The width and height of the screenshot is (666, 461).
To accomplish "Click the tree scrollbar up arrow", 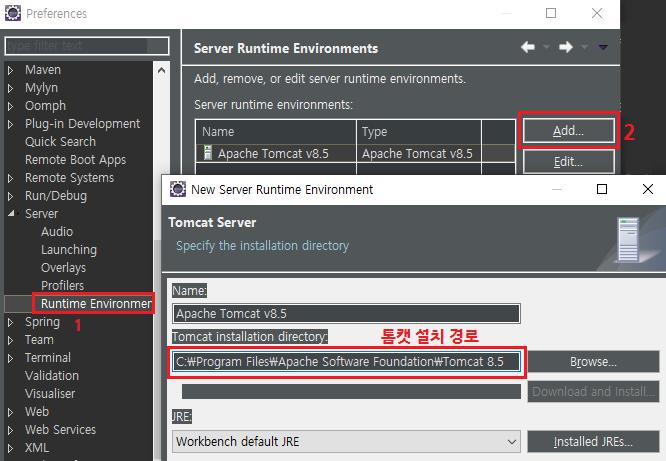I will pos(161,71).
